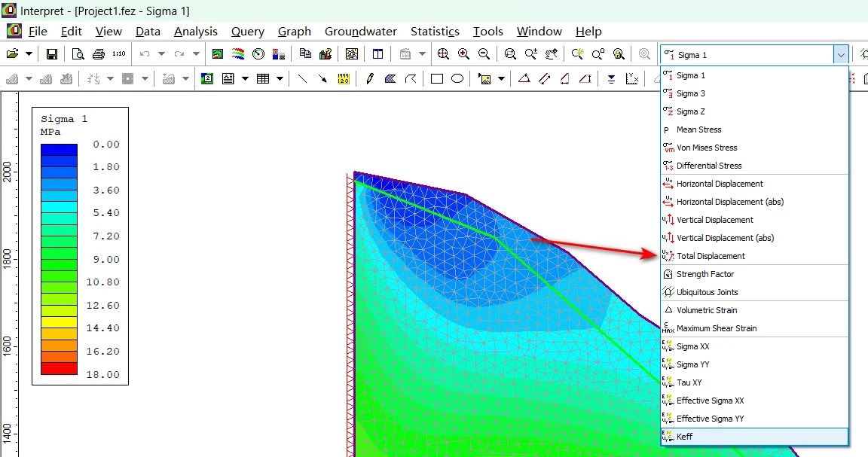This screenshot has width=868, height=457.
Task: Expand the Open file dropdown arrow
Action: [x=29, y=54]
